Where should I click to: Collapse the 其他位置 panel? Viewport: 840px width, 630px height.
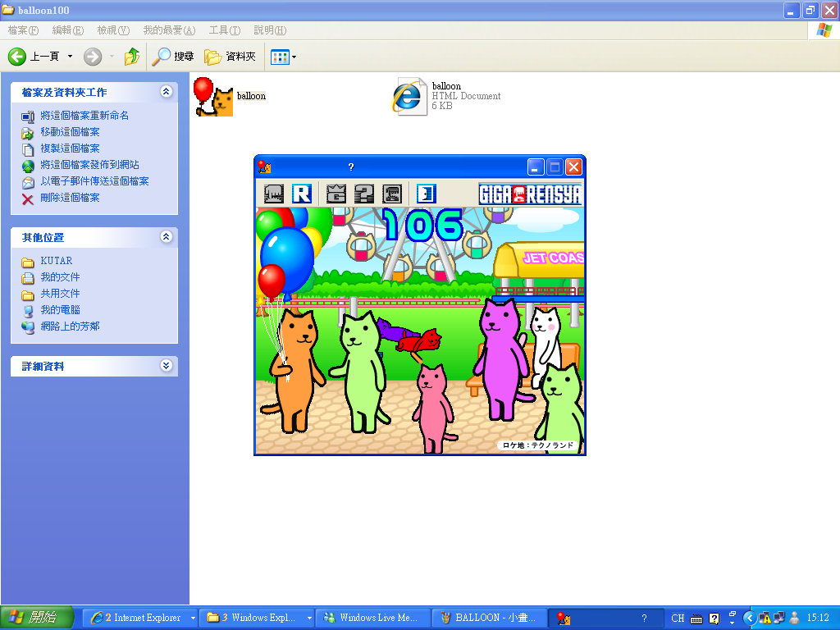(x=166, y=237)
